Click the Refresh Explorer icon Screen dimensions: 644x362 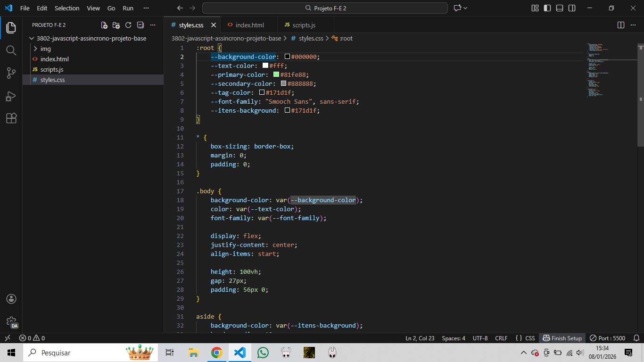point(128,25)
